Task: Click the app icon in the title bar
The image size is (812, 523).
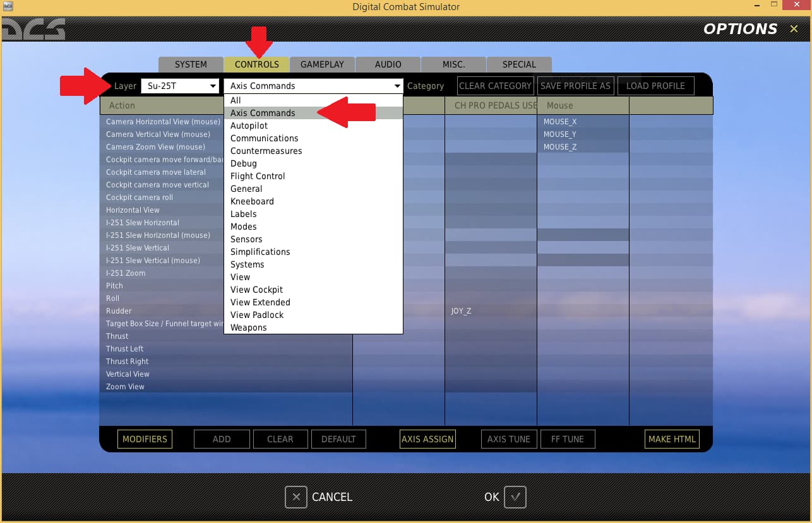Action: [8, 7]
